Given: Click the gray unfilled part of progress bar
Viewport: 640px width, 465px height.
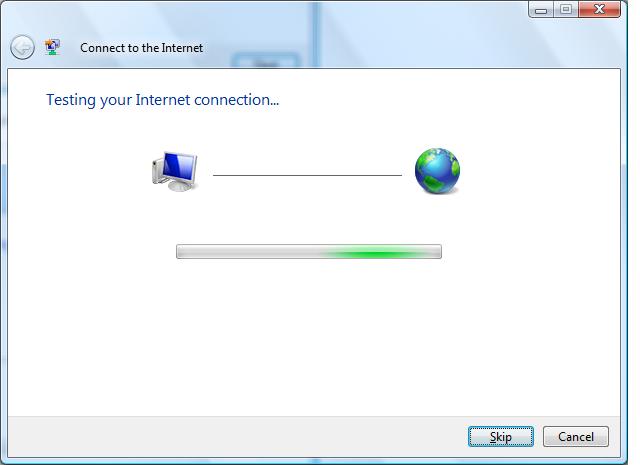Looking at the screenshot, I should pyautogui.click(x=245, y=251).
